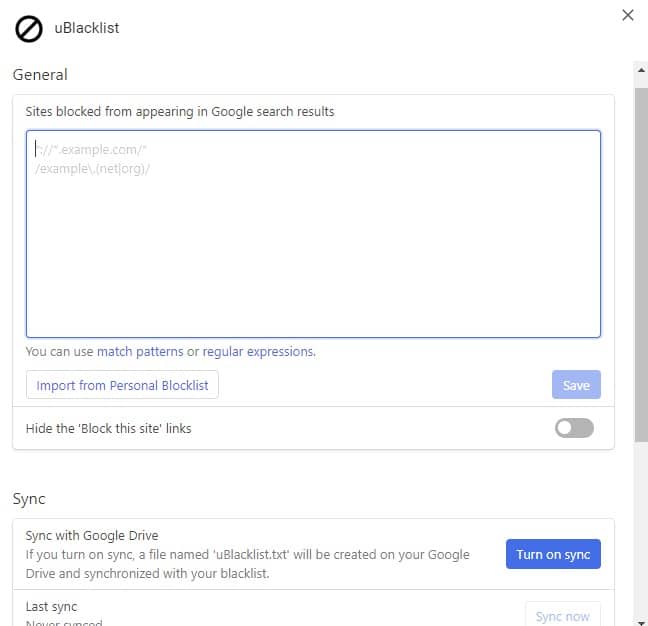Open the regular expressions link

tap(258, 352)
